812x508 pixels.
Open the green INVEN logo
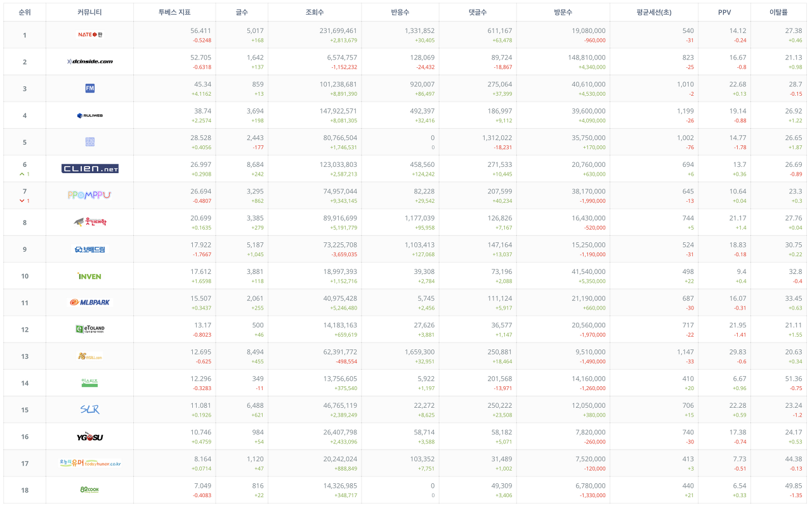(x=89, y=276)
